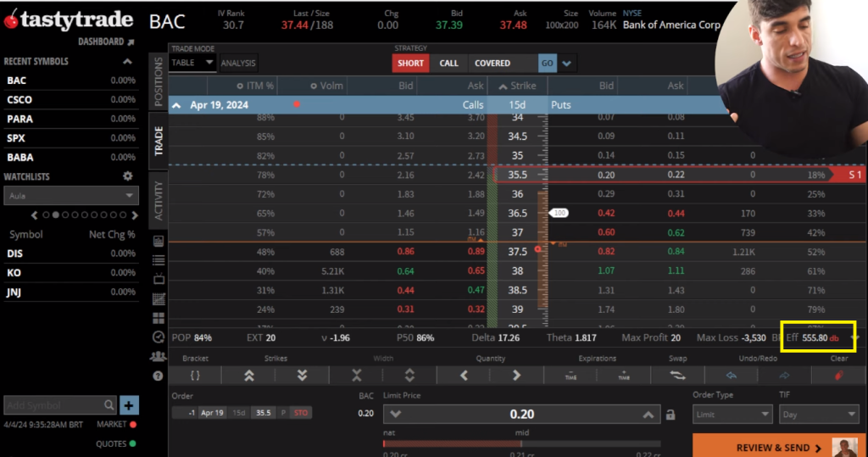Viewport: 868px width, 457px height.
Task: Toggle the STO action in order leg
Action: (x=300, y=413)
